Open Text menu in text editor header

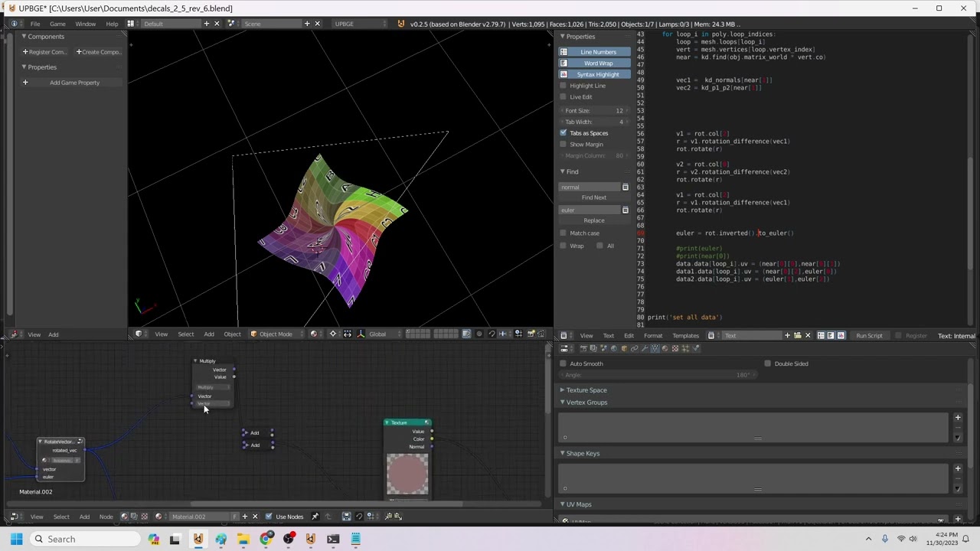(x=609, y=335)
